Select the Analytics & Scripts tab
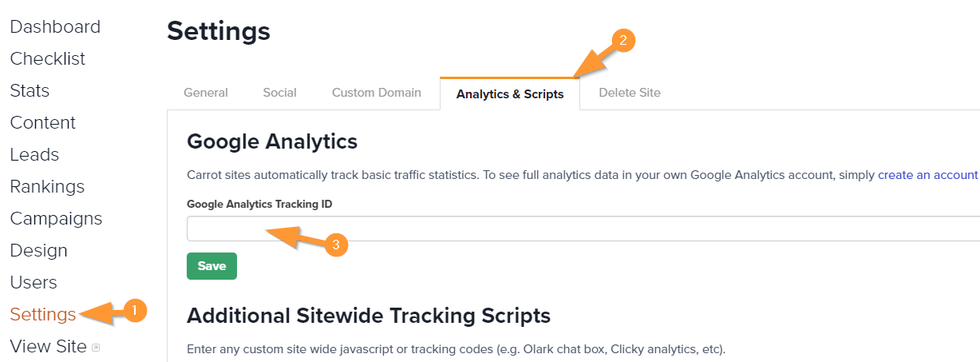This screenshot has width=980, height=362. (510, 94)
